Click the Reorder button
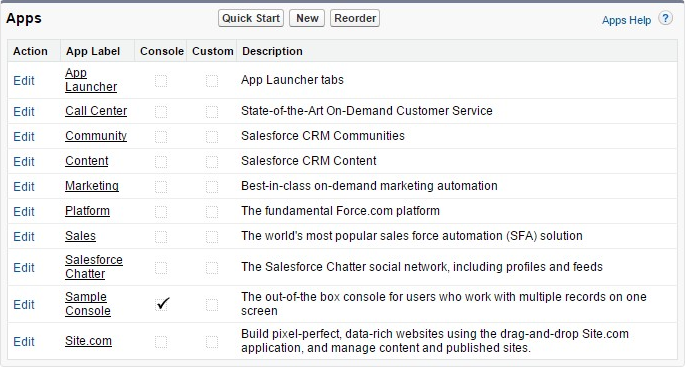 [355, 18]
